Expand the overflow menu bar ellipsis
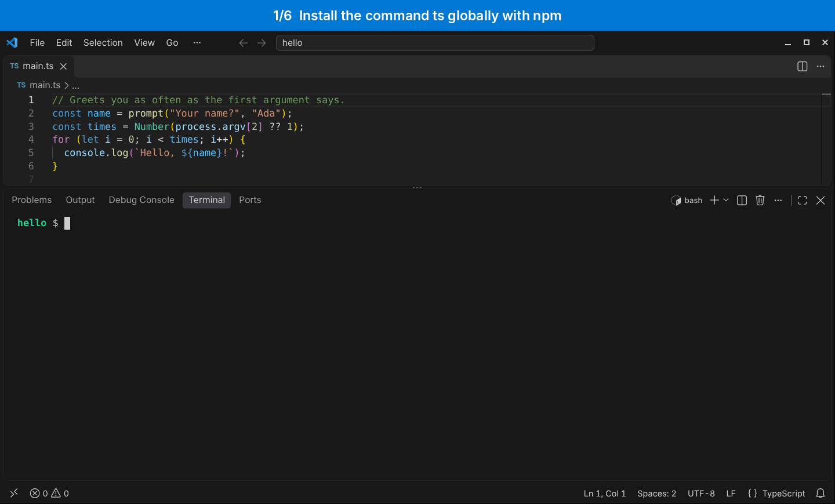This screenshot has width=835, height=504. tap(197, 42)
